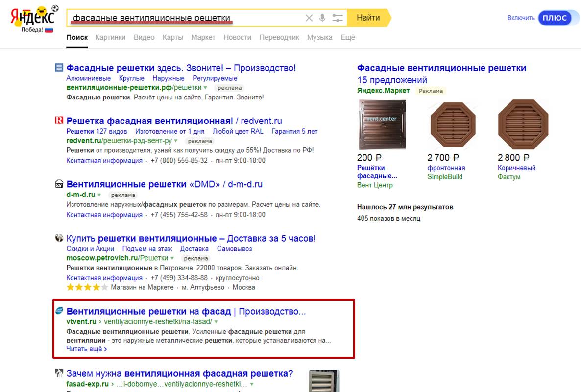Screen dimensions: 581x392
Task: Click the fasad-exp.ru favicon
Action: click(x=59, y=373)
